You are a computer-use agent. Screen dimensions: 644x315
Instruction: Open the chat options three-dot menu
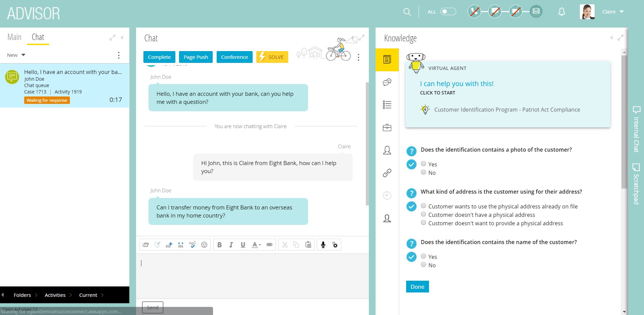358,57
